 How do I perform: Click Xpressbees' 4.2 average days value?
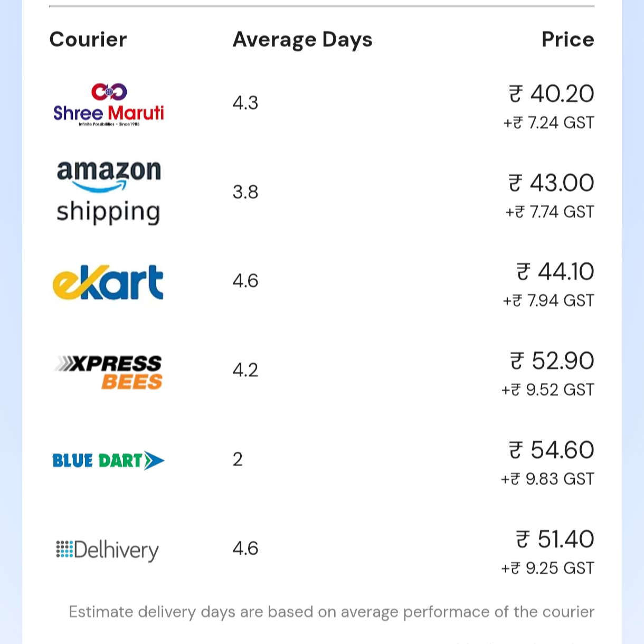[245, 370]
